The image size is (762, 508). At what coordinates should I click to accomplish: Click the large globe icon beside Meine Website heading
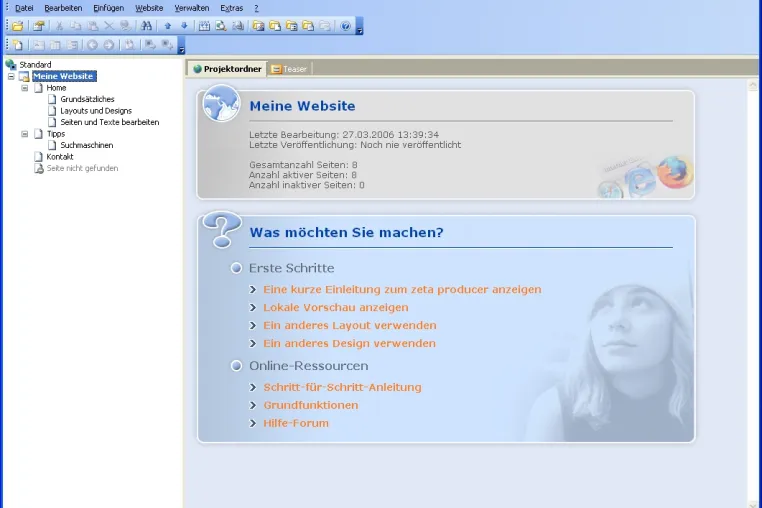click(221, 103)
